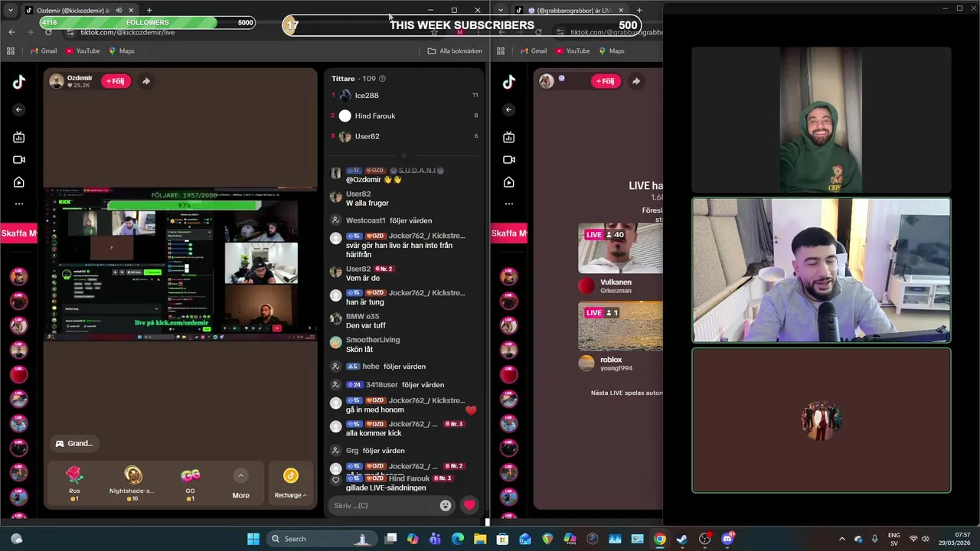Open the Gmail bookmark in the left browser

[x=44, y=51]
